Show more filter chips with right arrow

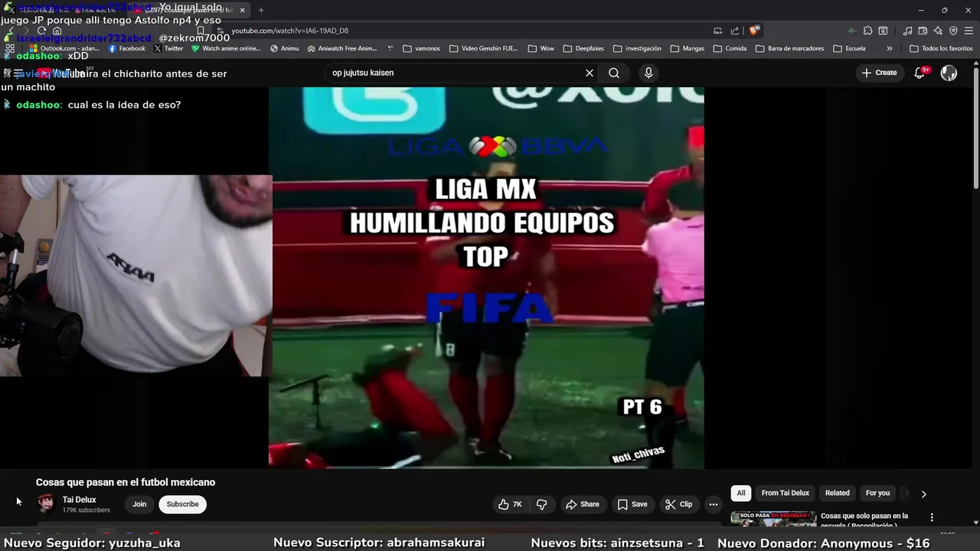click(x=923, y=494)
